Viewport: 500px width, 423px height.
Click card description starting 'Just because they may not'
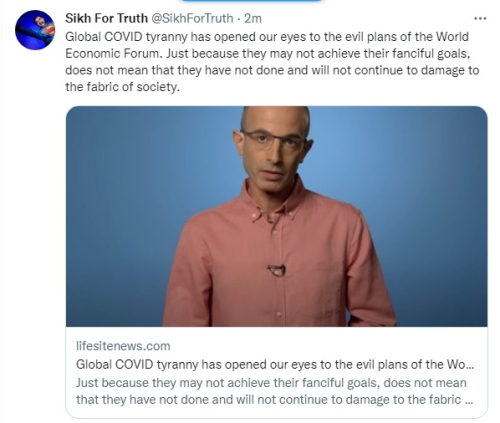(x=271, y=383)
